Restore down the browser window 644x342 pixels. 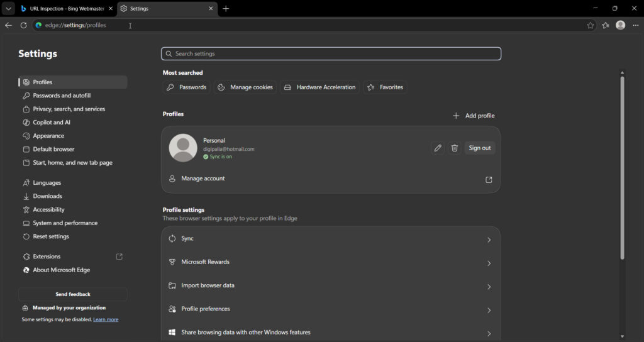(615, 8)
